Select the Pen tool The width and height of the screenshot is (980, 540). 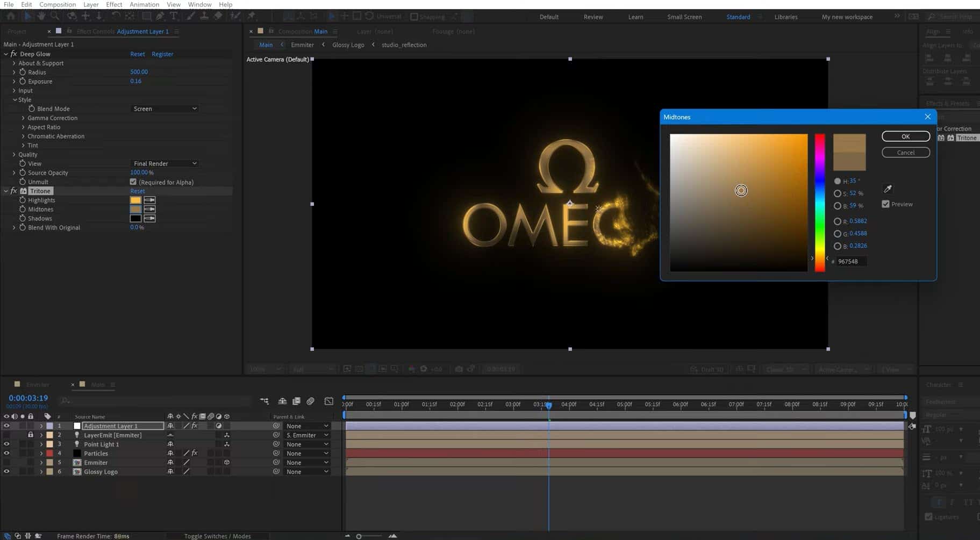click(x=160, y=16)
